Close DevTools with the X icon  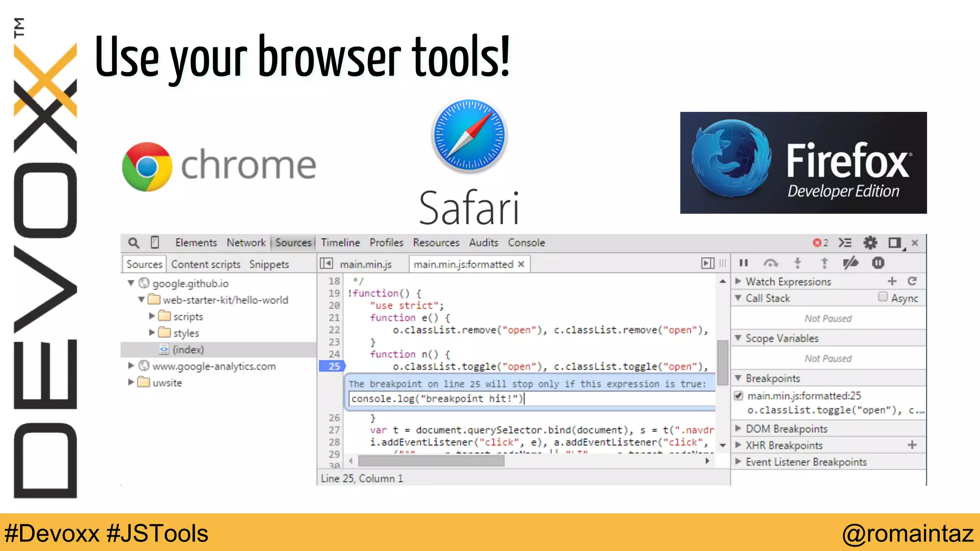tap(915, 242)
